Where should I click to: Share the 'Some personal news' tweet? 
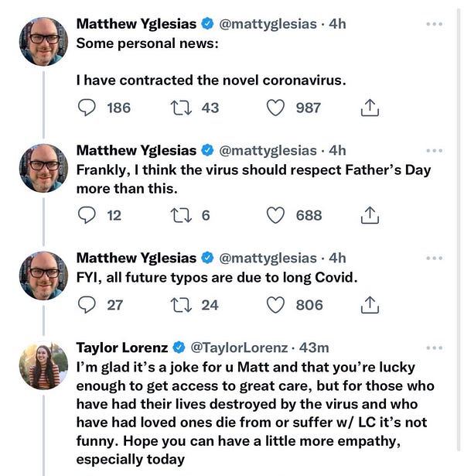pos(370,108)
